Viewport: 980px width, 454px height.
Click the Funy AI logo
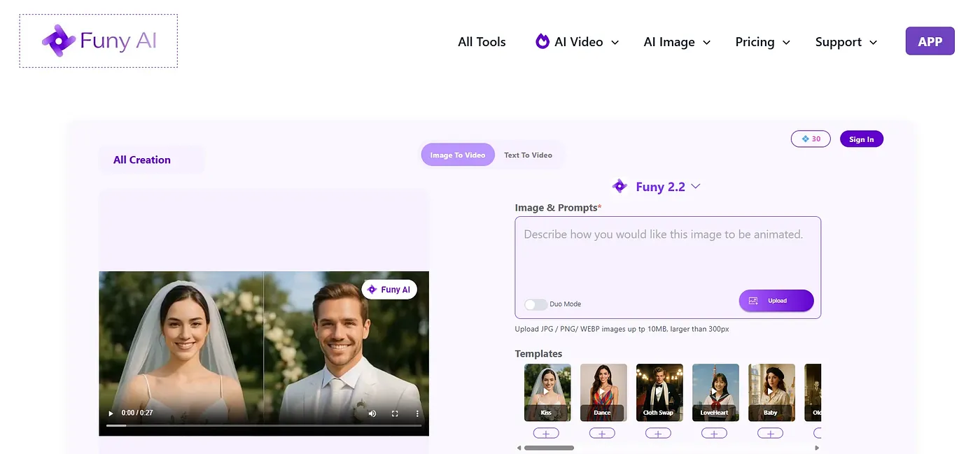point(99,41)
